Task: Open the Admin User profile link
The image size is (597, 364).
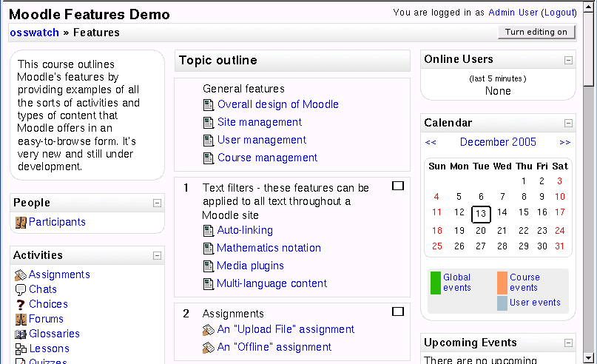Action: (x=513, y=13)
